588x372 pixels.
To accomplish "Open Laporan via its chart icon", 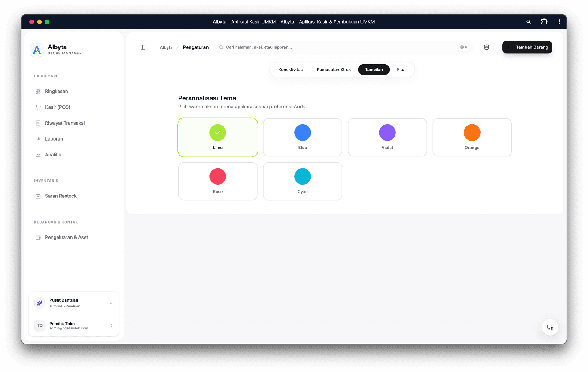I will [38, 139].
